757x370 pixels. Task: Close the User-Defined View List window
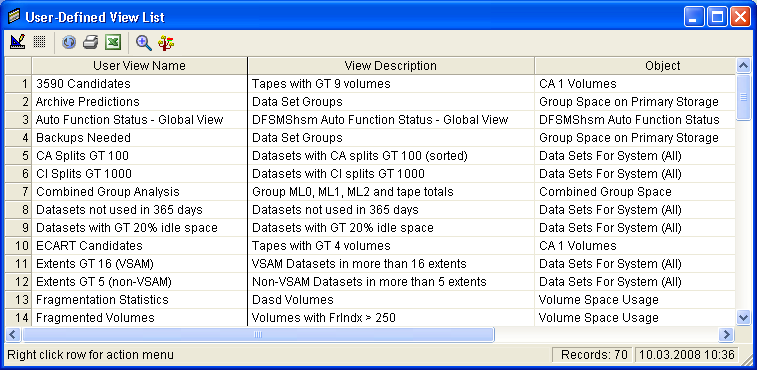point(740,18)
